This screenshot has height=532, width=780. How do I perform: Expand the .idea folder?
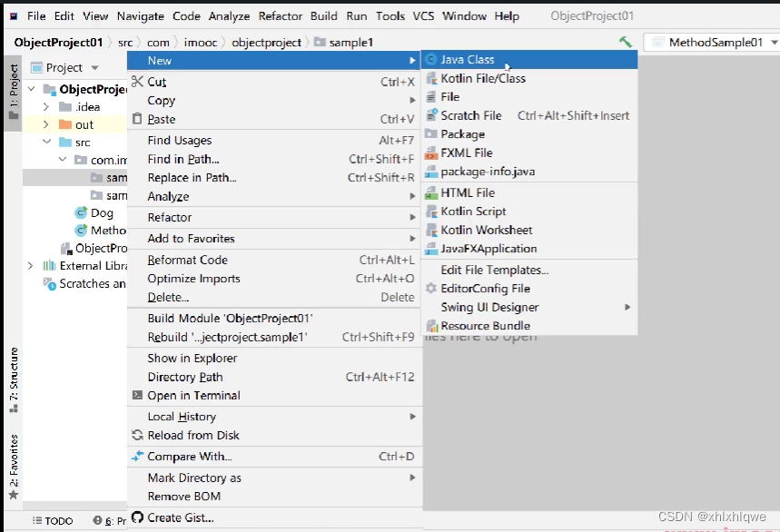pos(46,107)
